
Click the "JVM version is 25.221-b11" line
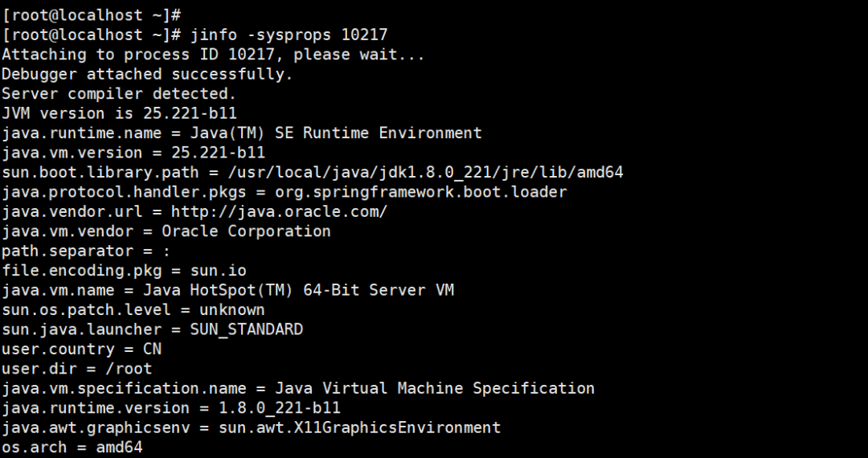point(119,113)
